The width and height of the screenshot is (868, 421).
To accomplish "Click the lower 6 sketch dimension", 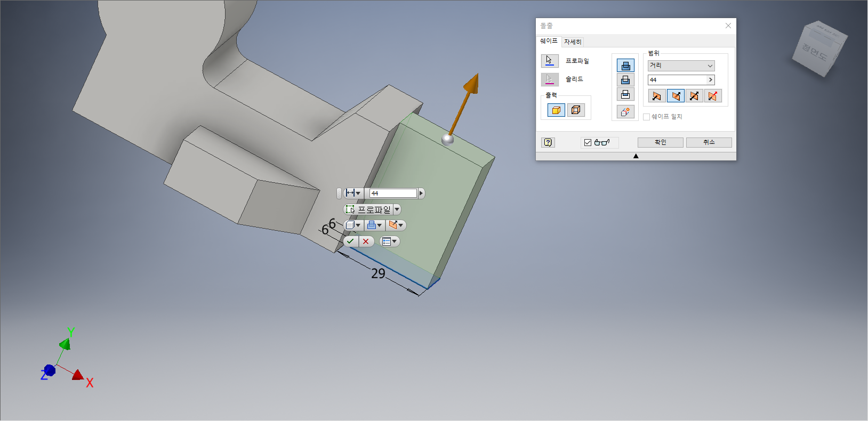I will [x=325, y=230].
